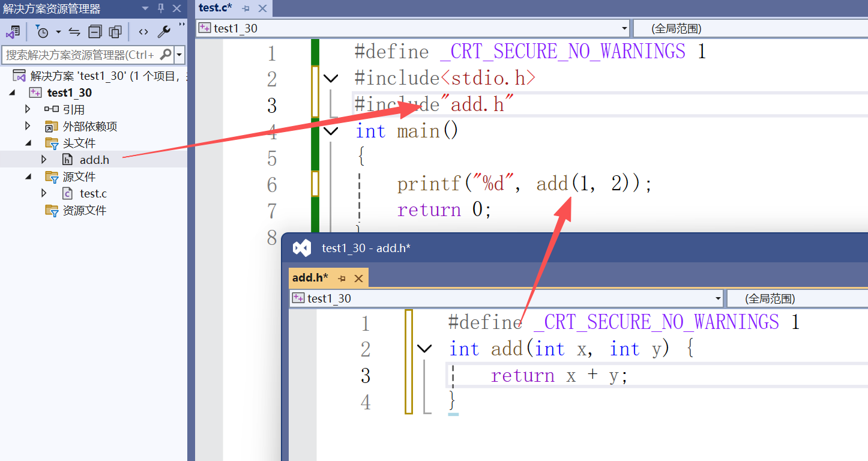868x461 pixels.
Task: Close the test.c* tab
Action: [262, 8]
